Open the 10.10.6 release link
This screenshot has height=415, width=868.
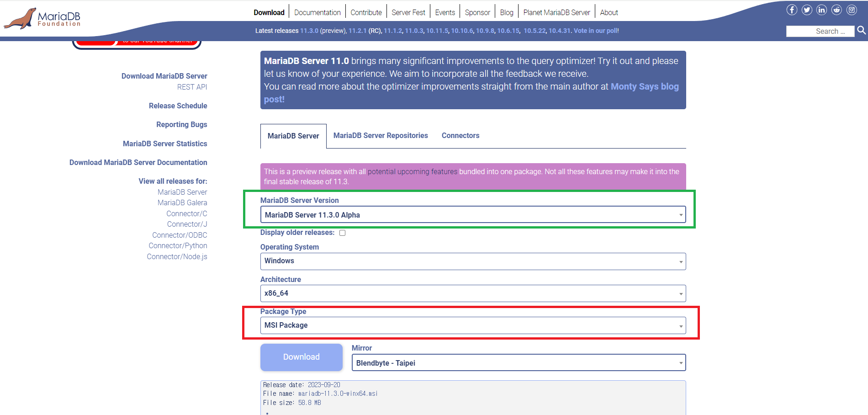(x=462, y=31)
